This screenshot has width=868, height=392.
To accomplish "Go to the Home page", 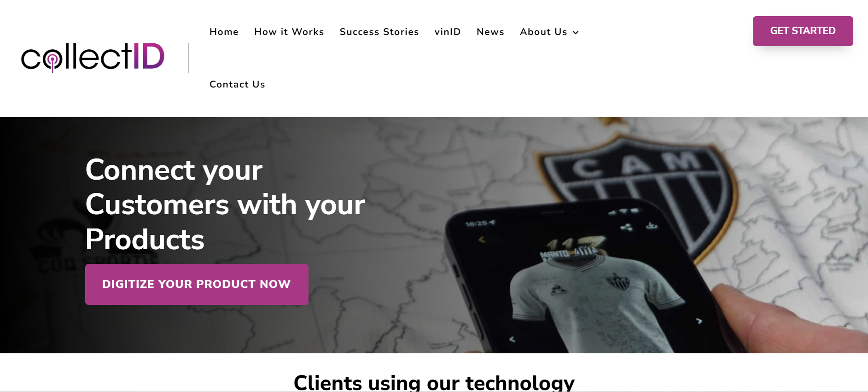I will (224, 32).
